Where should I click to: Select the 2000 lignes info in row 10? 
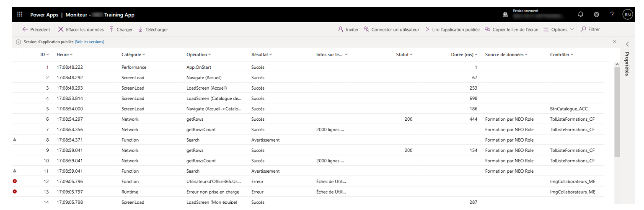pos(330,161)
